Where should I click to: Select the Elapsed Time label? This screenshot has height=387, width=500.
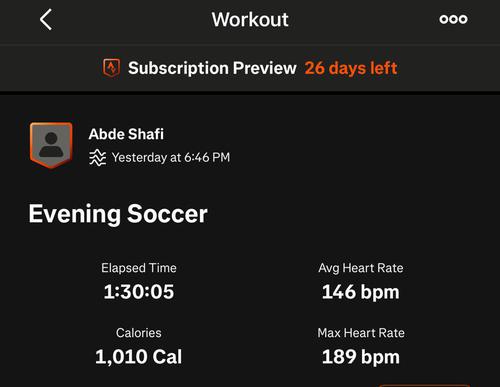pos(139,268)
